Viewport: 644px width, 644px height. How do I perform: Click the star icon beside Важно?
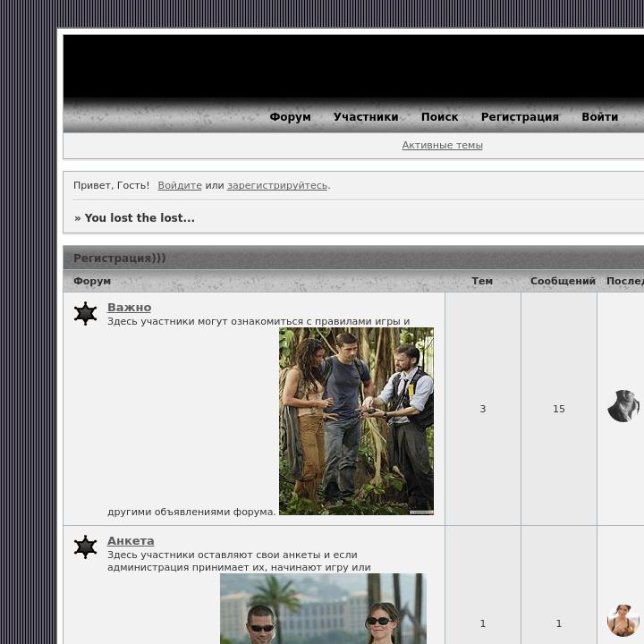coord(86,313)
